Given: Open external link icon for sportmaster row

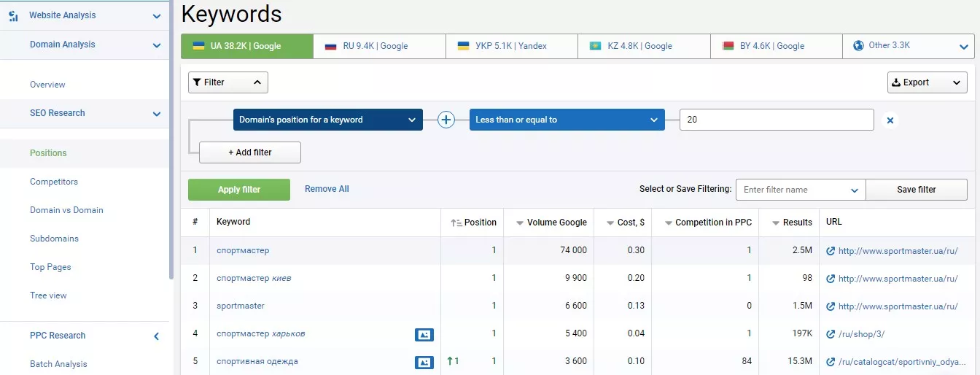Looking at the screenshot, I should point(831,306).
